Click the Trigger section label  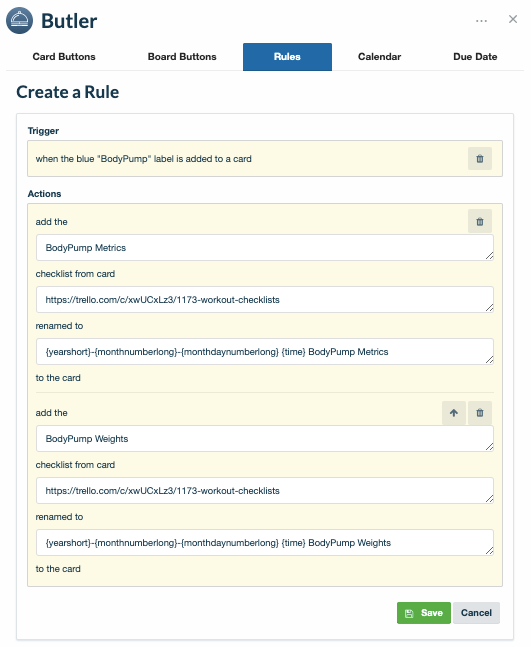pos(43,131)
